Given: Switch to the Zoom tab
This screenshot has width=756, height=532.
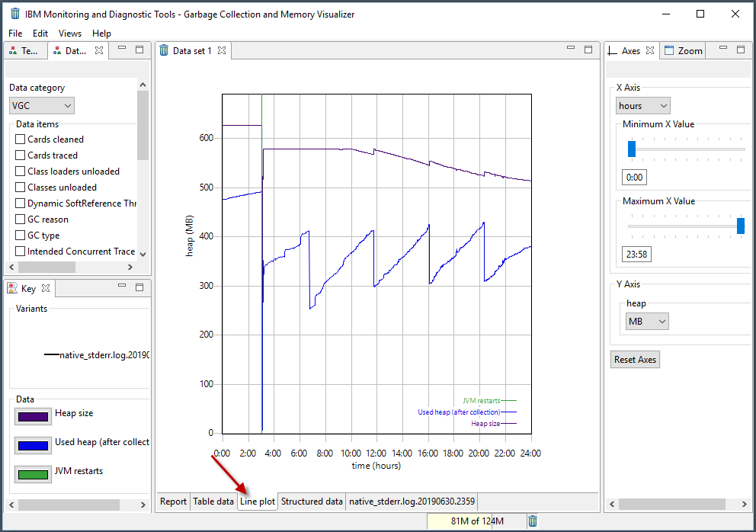Looking at the screenshot, I should point(683,50).
